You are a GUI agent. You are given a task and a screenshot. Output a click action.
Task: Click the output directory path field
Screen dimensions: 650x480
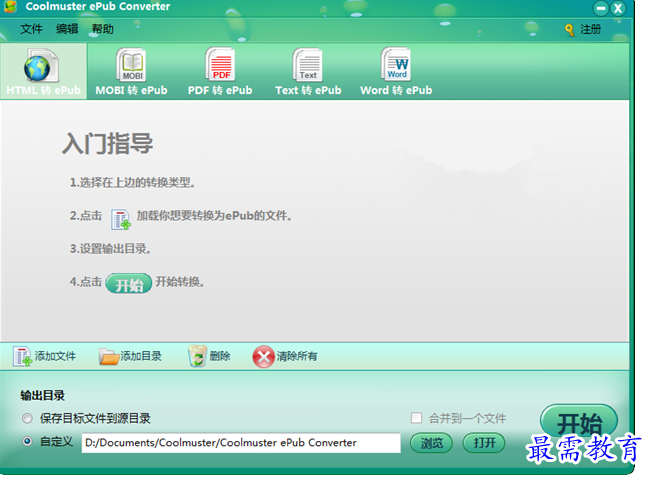coord(241,443)
